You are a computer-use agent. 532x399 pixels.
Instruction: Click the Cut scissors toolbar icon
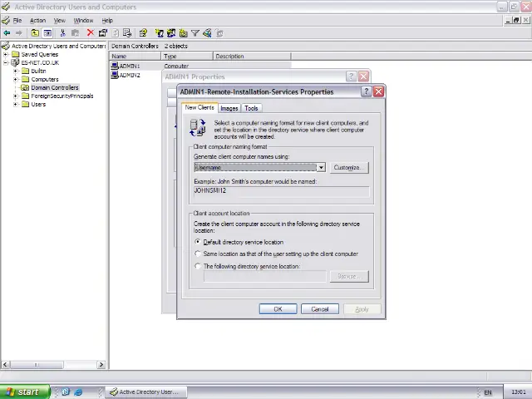[x=63, y=33]
